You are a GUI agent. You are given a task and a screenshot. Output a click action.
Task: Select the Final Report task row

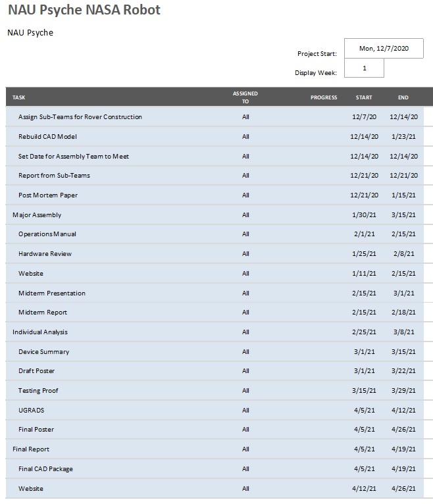(31, 449)
